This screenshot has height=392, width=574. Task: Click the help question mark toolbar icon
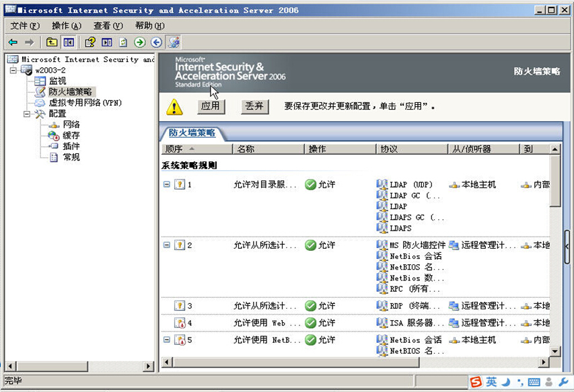[90, 42]
